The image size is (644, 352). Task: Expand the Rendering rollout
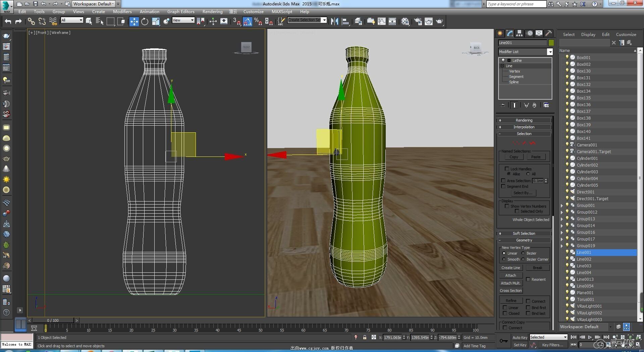point(524,120)
